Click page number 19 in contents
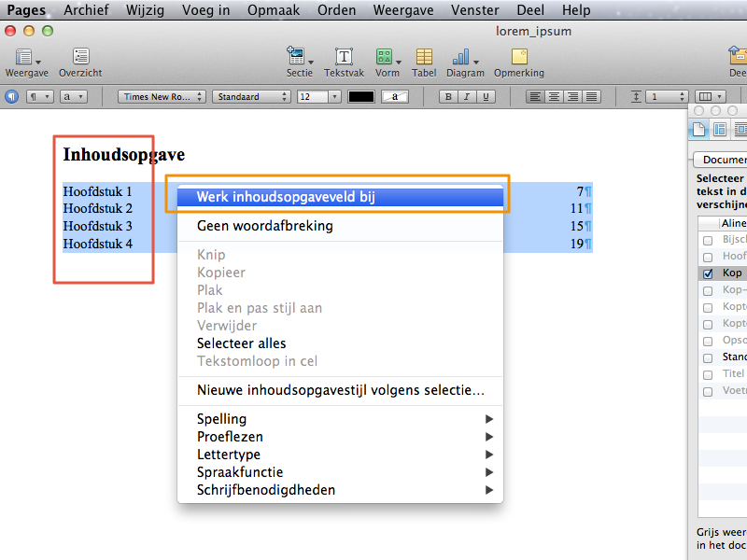The image size is (747, 560). pyautogui.click(x=577, y=244)
